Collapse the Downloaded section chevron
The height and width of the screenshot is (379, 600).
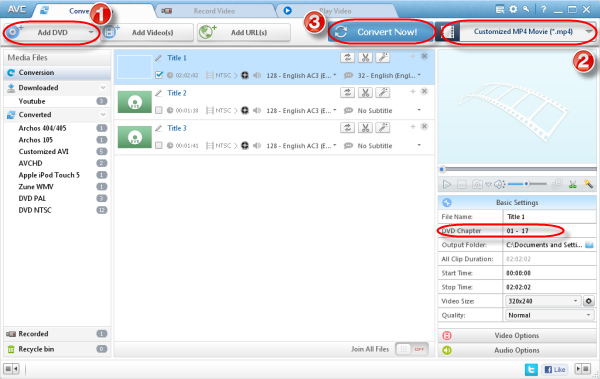(103, 88)
